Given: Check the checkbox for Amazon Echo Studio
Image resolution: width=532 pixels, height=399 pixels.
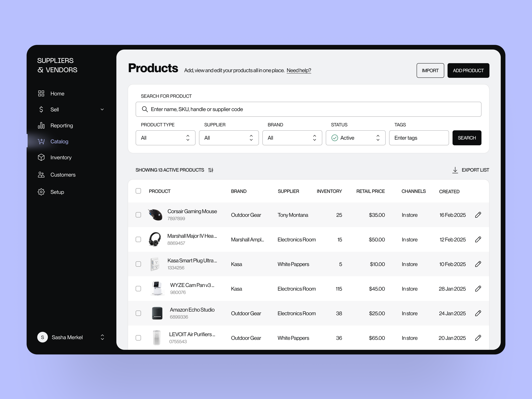Looking at the screenshot, I should (138, 313).
